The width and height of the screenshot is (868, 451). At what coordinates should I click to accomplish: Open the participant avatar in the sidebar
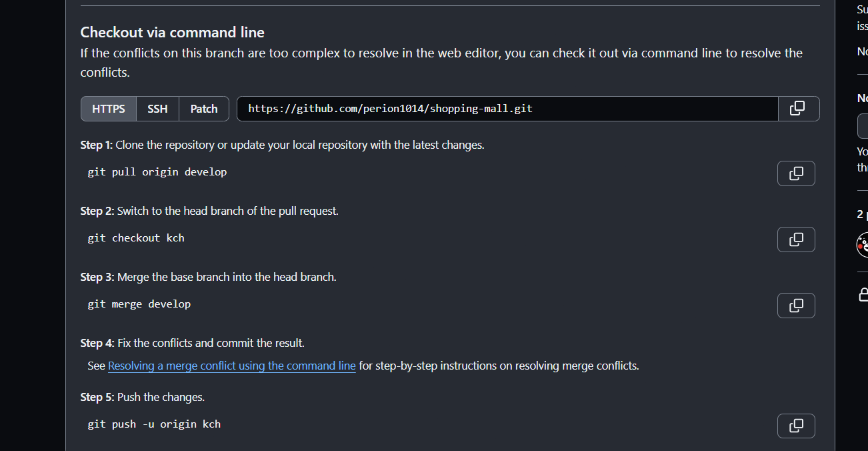[x=863, y=245]
